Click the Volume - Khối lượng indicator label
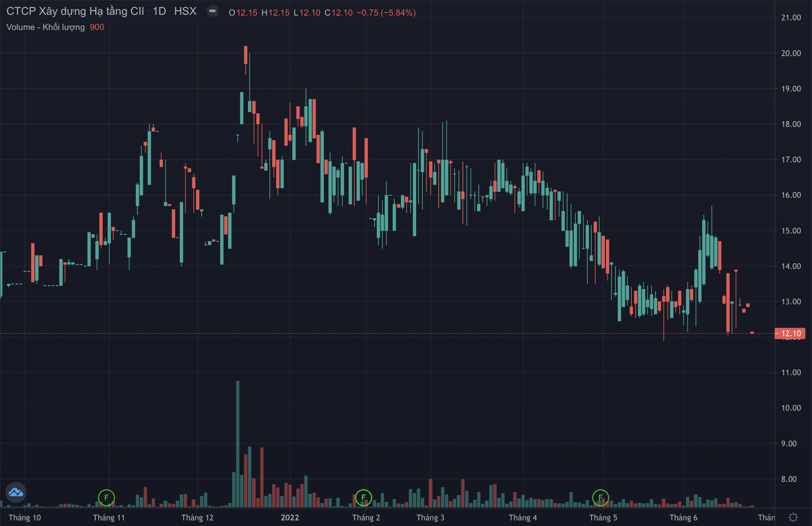812x526 pixels. pyautogui.click(x=46, y=27)
